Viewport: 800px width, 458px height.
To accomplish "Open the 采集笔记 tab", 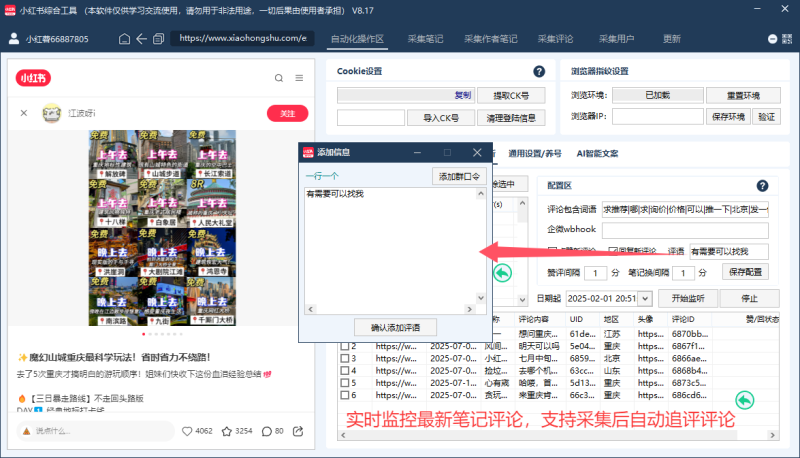I will 426,39.
